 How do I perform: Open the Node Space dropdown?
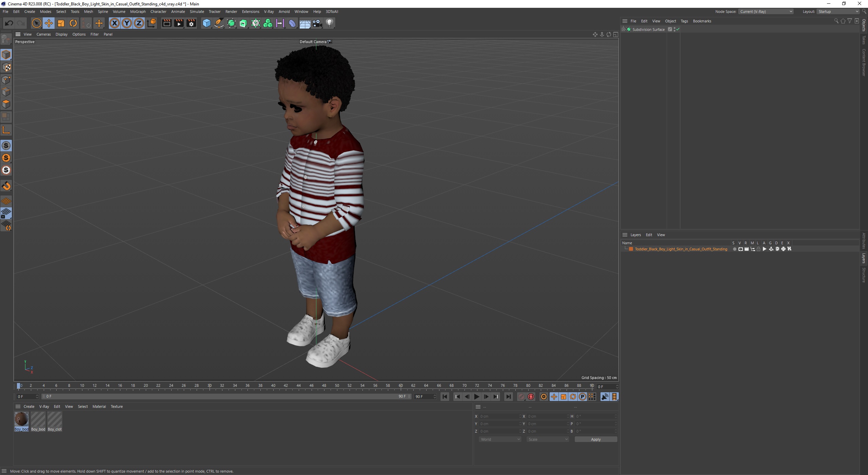pos(766,12)
